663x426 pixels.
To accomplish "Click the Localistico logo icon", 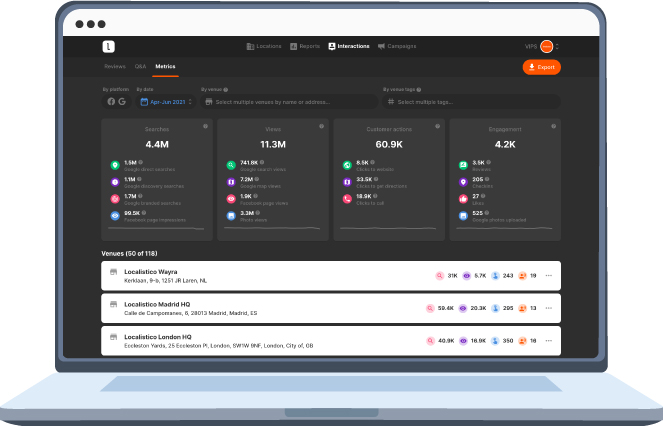I will (x=109, y=46).
